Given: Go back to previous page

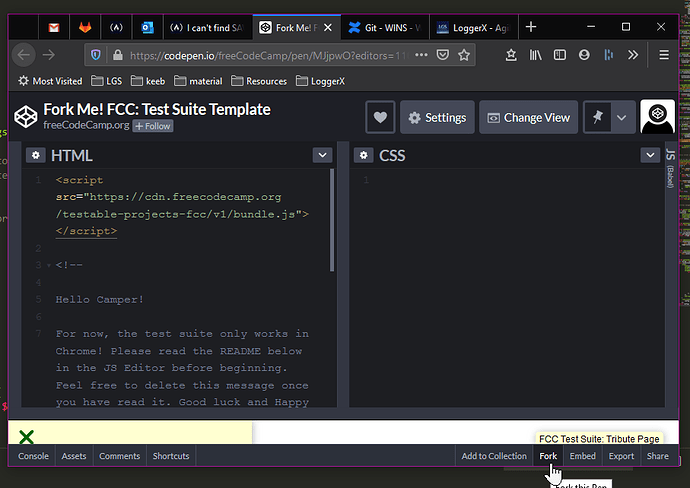Looking at the screenshot, I should click(x=24, y=55).
